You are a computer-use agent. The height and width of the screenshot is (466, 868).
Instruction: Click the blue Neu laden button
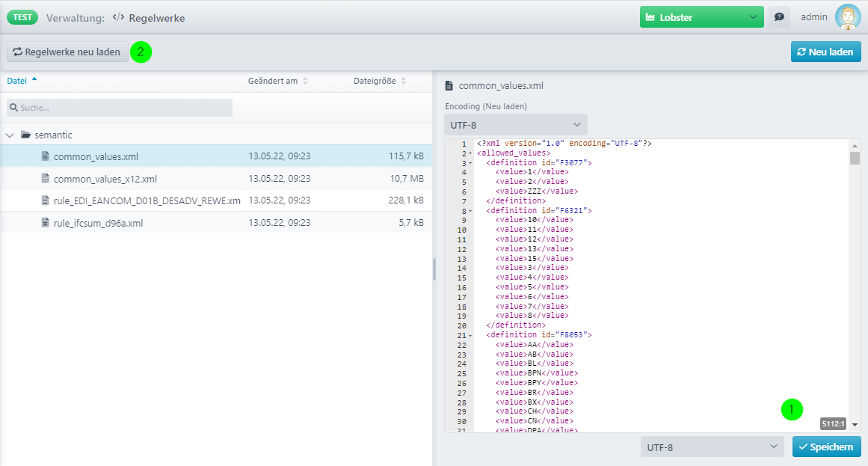pyautogui.click(x=826, y=52)
